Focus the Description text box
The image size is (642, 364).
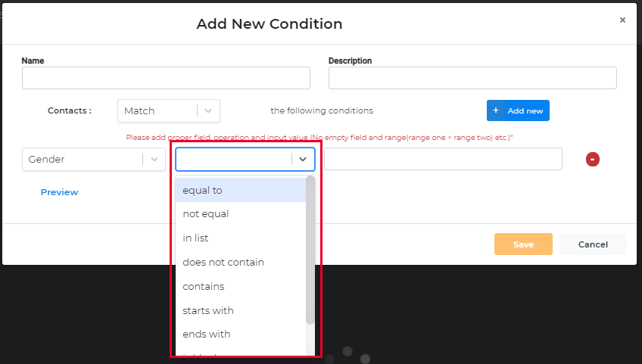tap(472, 78)
